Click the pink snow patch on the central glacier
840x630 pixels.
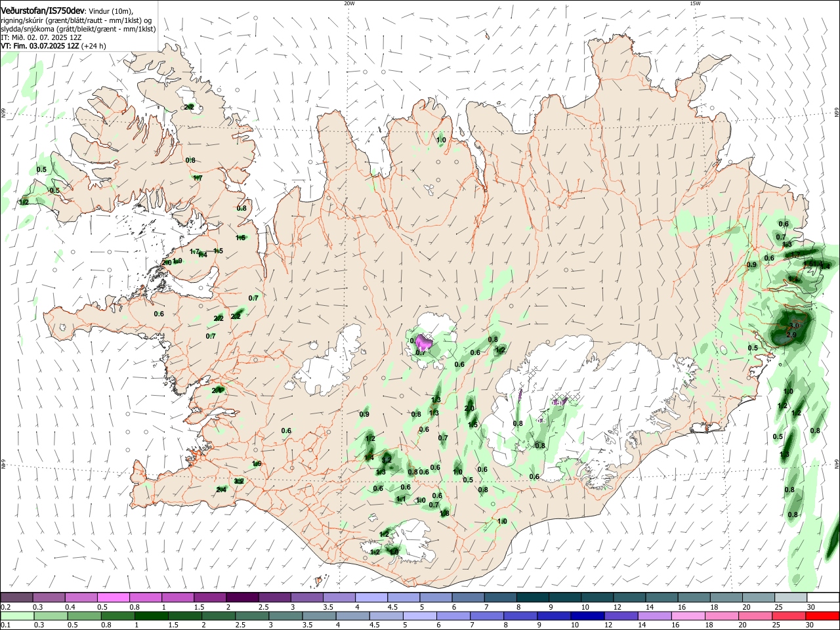424,342
